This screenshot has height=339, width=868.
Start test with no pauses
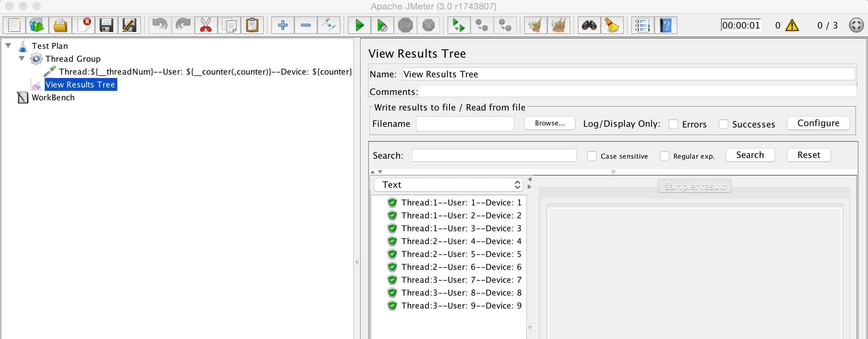(382, 25)
